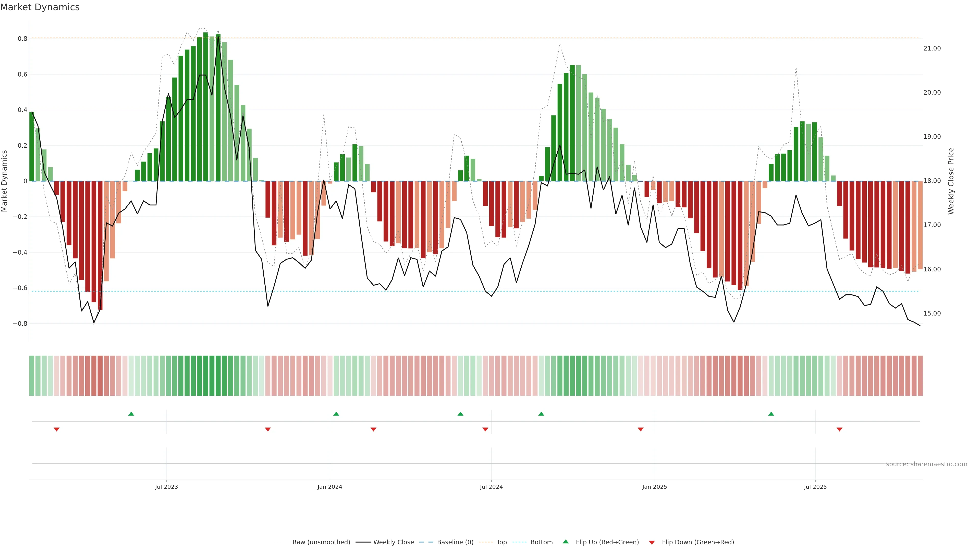
Task: Click the flip-up triangle nearest Jul 2025
Action: tap(771, 414)
